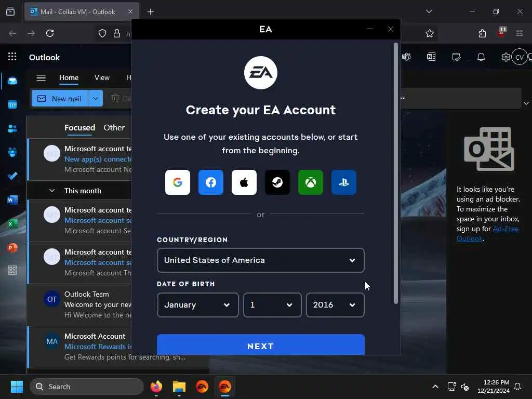
Task: Open Outlook settings gear
Action: coord(506,57)
